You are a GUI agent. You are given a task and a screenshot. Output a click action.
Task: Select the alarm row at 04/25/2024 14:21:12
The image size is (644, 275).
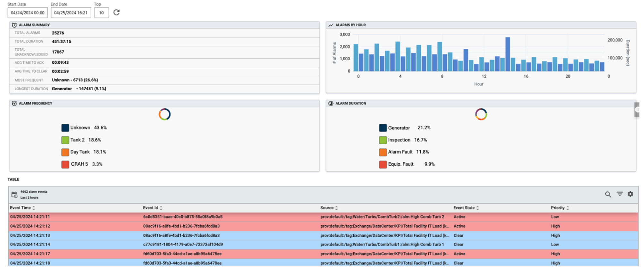(x=323, y=226)
